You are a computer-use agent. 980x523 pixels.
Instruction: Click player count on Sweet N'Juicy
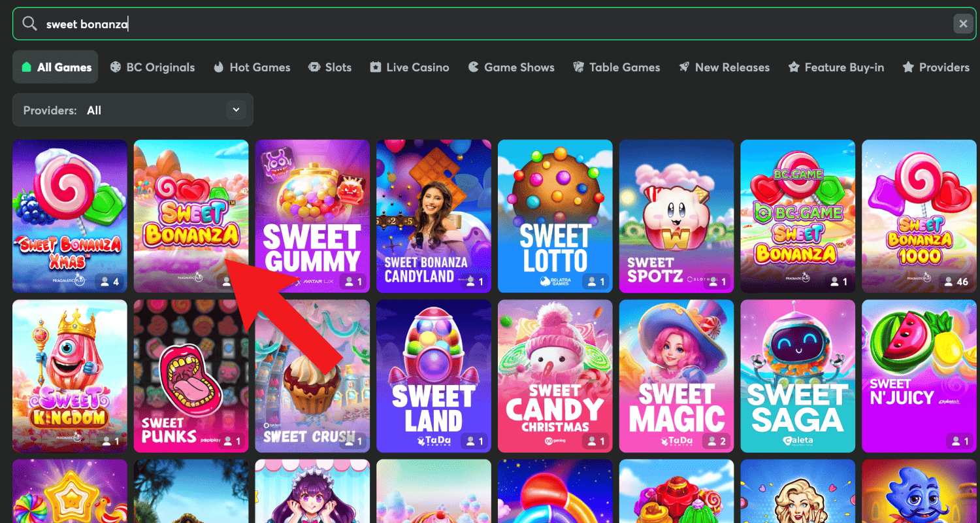958,442
